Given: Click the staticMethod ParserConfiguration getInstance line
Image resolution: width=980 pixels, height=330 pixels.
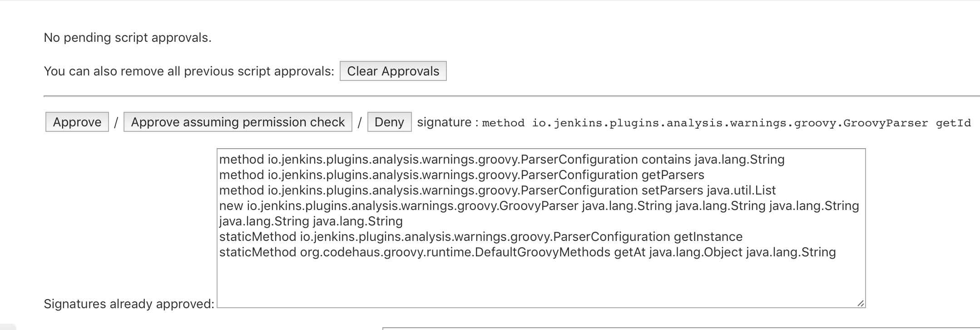Looking at the screenshot, I should [x=481, y=237].
